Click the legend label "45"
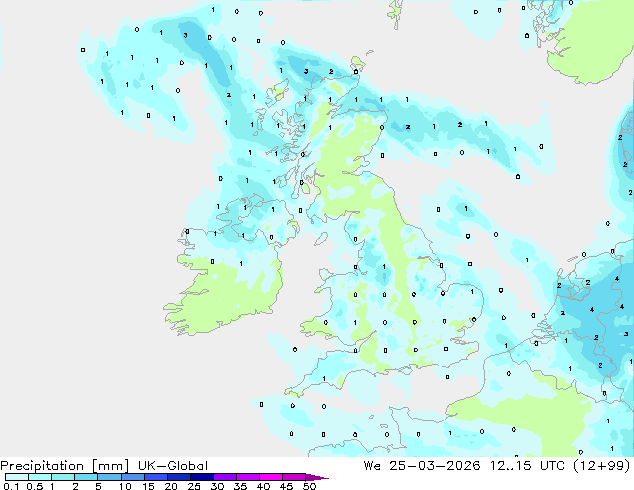The width and height of the screenshot is (634, 490). (x=286, y=486)
